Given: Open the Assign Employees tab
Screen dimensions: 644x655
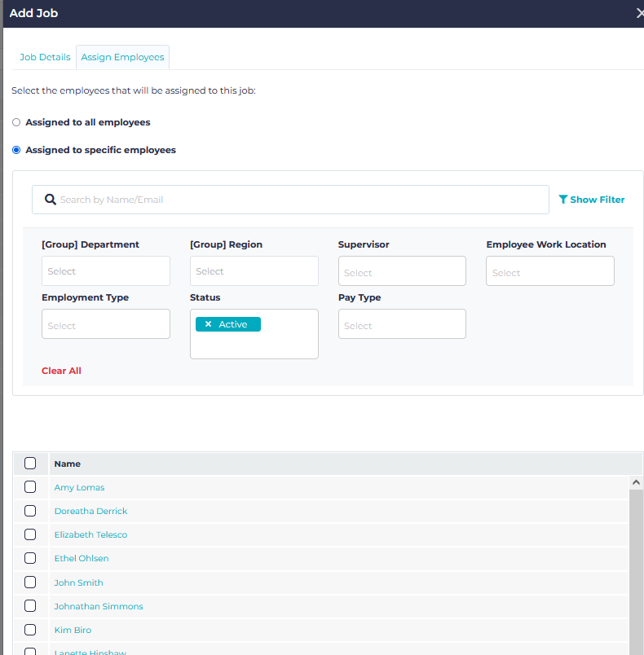Looking at the screenshot, I should pos(122,58).
